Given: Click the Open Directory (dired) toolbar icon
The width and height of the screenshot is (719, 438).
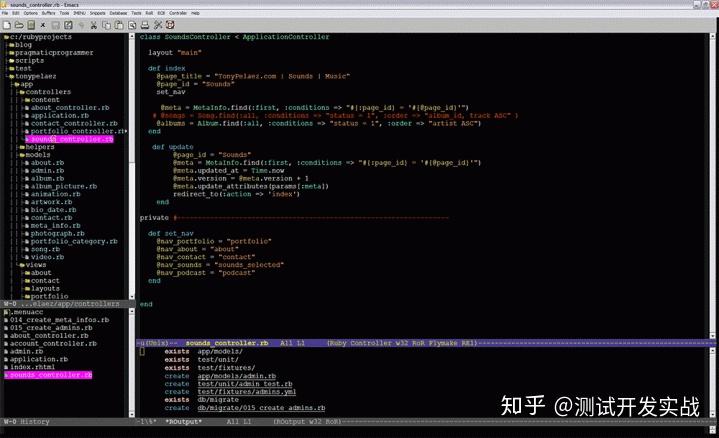Looking at the screenshot, I should click(31, 25).
